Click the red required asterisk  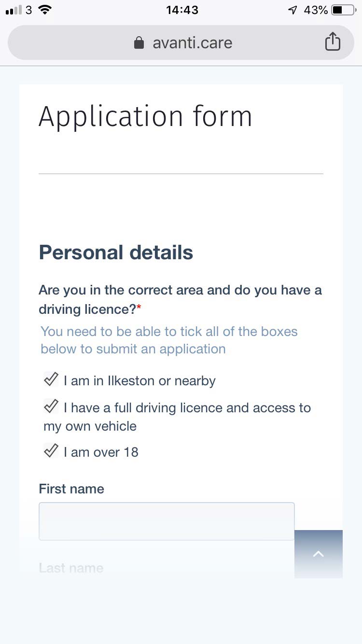click(139, 308)
